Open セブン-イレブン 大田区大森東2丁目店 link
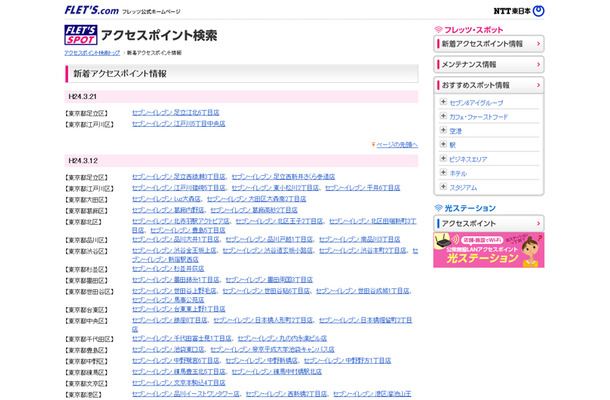The height and width of the screenshot is (400, 610). (256, 199)
